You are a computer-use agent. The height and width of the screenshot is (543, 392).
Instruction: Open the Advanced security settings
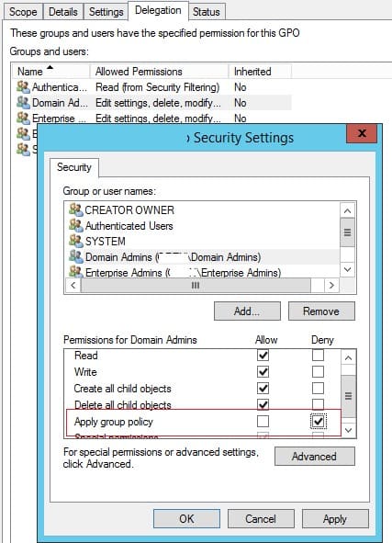click(x=314, y=457)
